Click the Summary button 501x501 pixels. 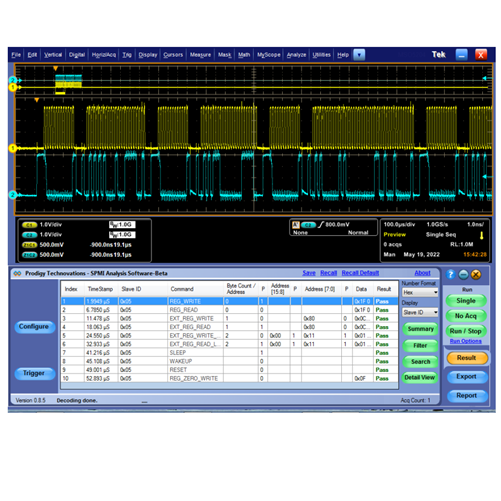point(420,329)
